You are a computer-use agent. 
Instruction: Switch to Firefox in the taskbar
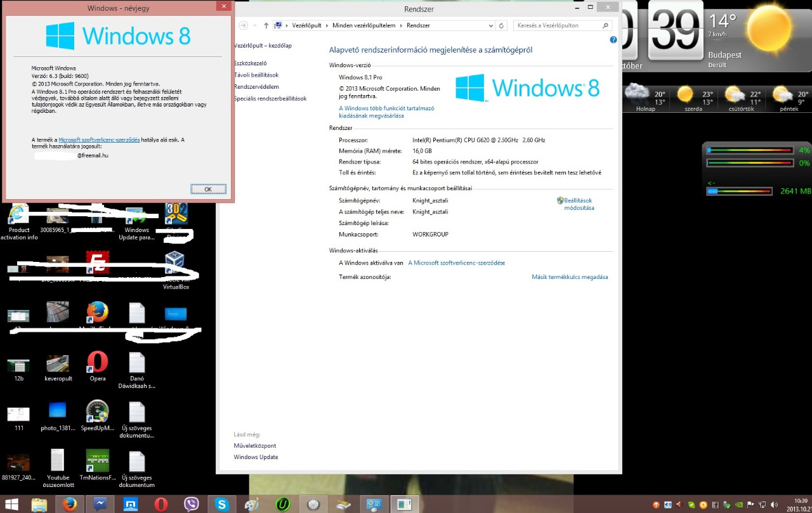pyautogui.click(x=70, y=505)
